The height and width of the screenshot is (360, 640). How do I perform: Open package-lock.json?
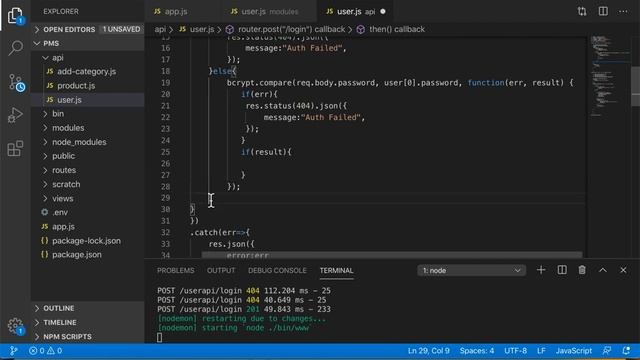point(87,241)
